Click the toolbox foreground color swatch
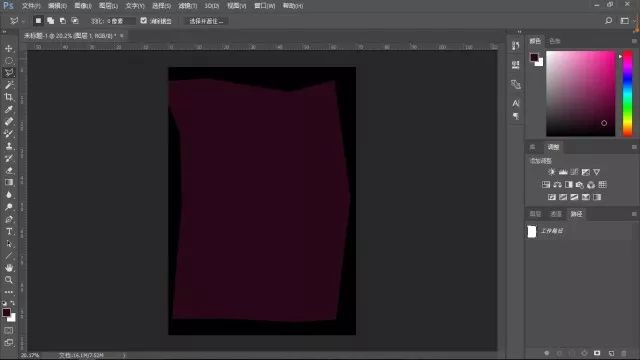 (6, 312)
